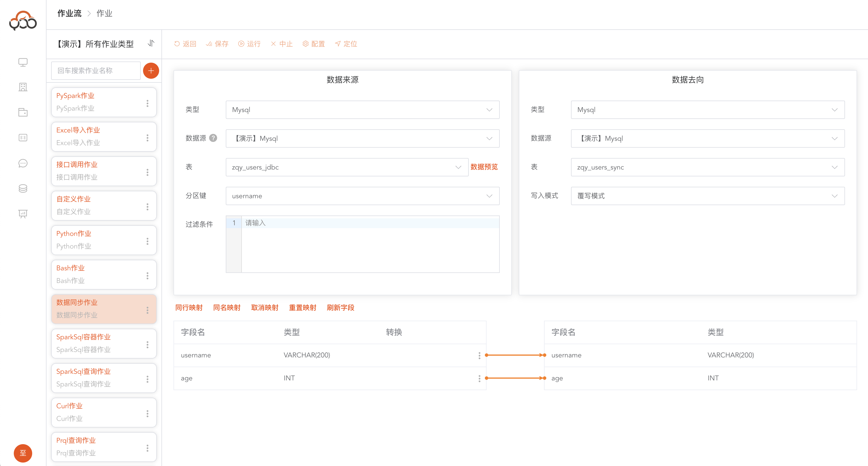The width and height of the screenshot is (868, 466).
Task: Click 中止 to stop the job
Action: tap(282, 44)
